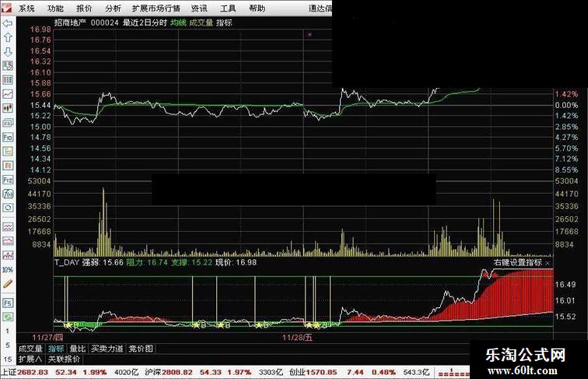Screen dimensions: 588x379
Task: Switch to the 量比 tab
Action: click(78, 349)
